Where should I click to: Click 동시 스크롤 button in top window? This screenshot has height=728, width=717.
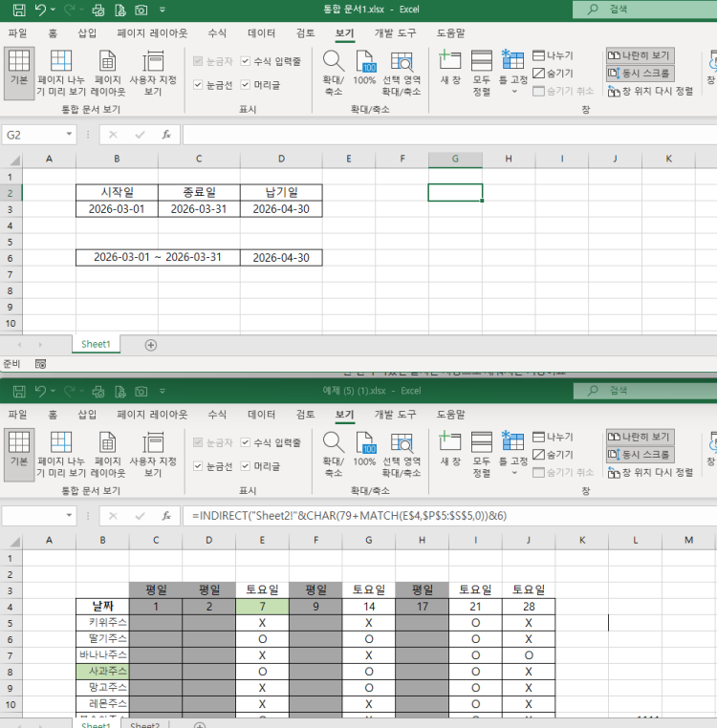click(640, 73)
